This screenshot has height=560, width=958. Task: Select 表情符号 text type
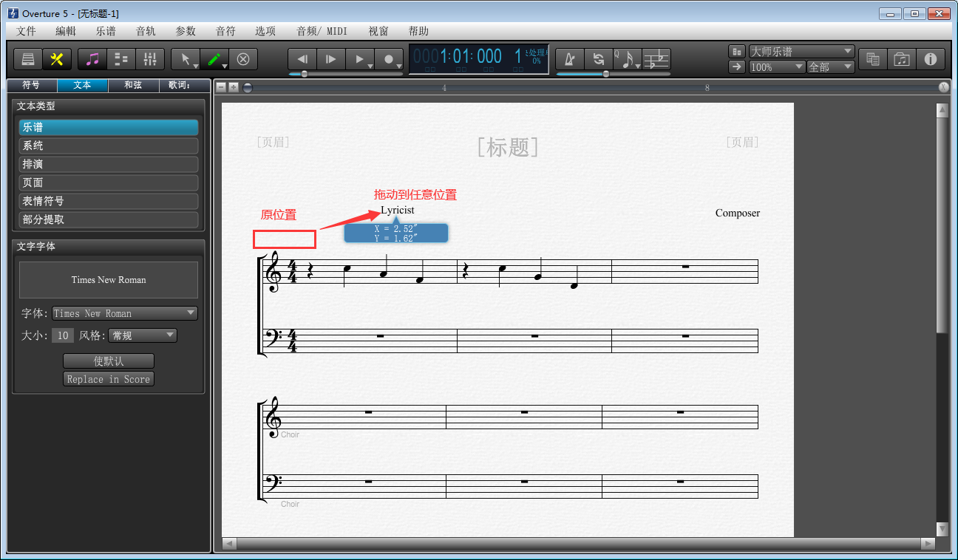click(109, 201)
